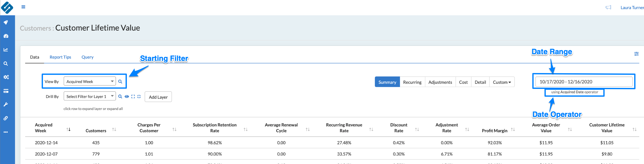
Task: Switch to the Report Tips tab
Action: point(60,57)
